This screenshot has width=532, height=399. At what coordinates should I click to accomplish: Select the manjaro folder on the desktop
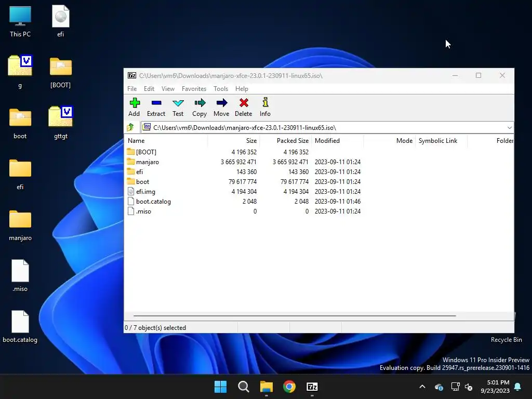tap(20, 225)
